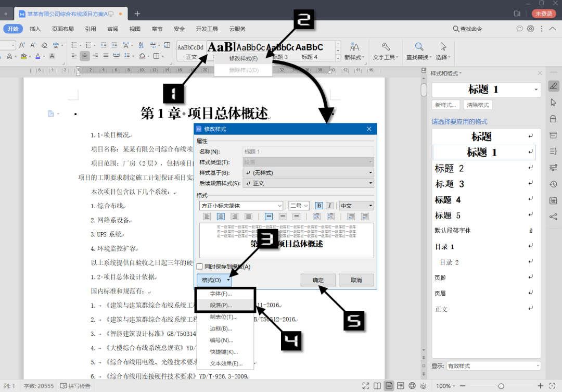Click the increase font size icon

(x=22, y=45)
